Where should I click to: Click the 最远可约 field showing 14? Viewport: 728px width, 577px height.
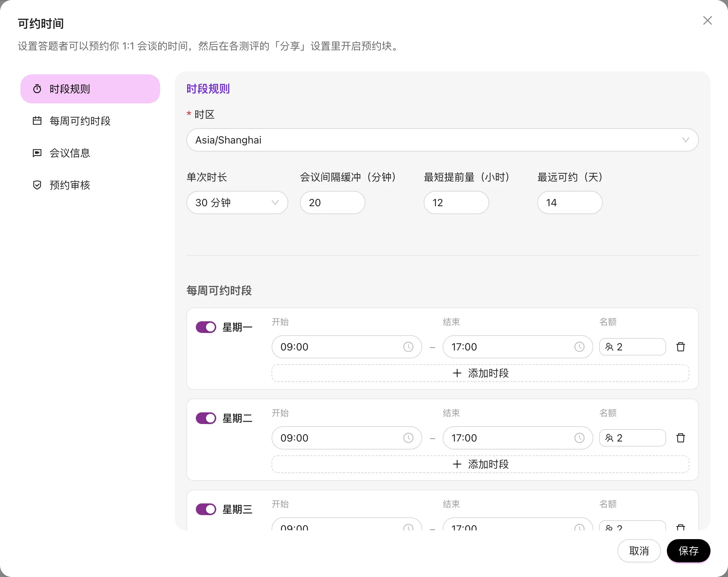pos(570,203)
